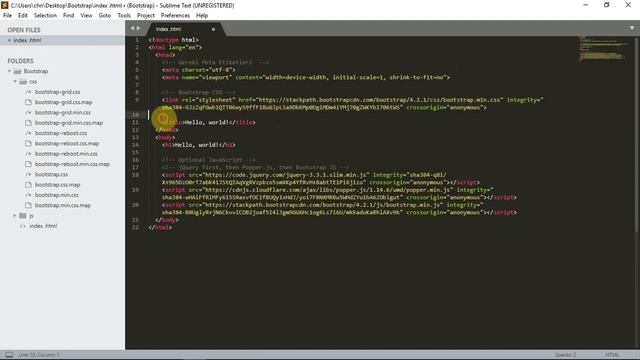Open the Help menu

click(202, 16)
